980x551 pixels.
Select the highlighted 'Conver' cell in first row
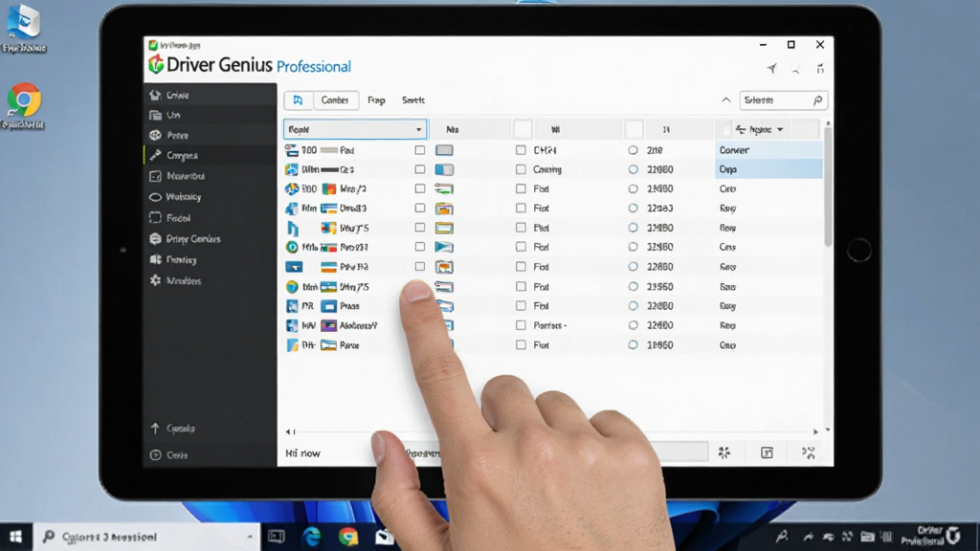[768, 150]
